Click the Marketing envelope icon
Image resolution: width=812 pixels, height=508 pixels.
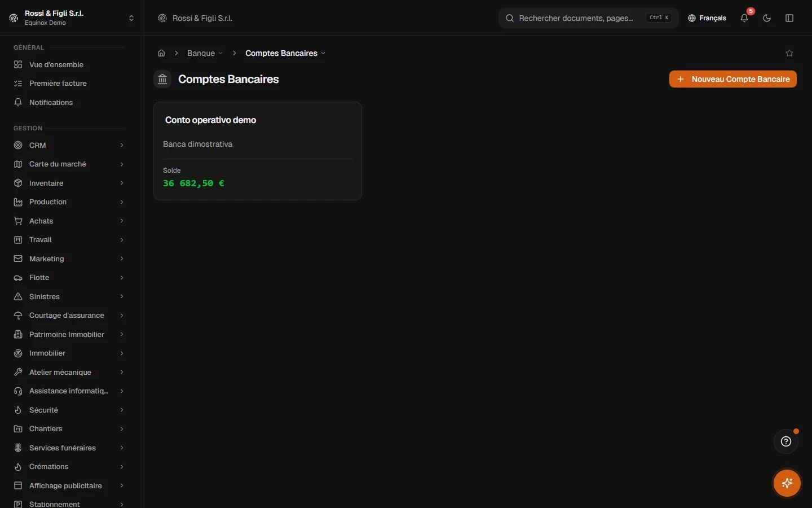18,259
